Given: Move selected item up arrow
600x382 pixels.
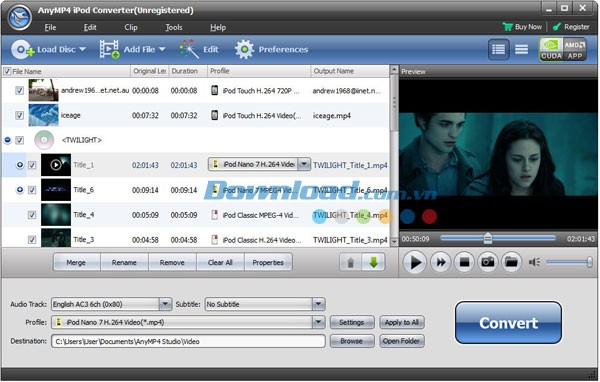Looking at the screenshot, I should click(x=351, y=263).
